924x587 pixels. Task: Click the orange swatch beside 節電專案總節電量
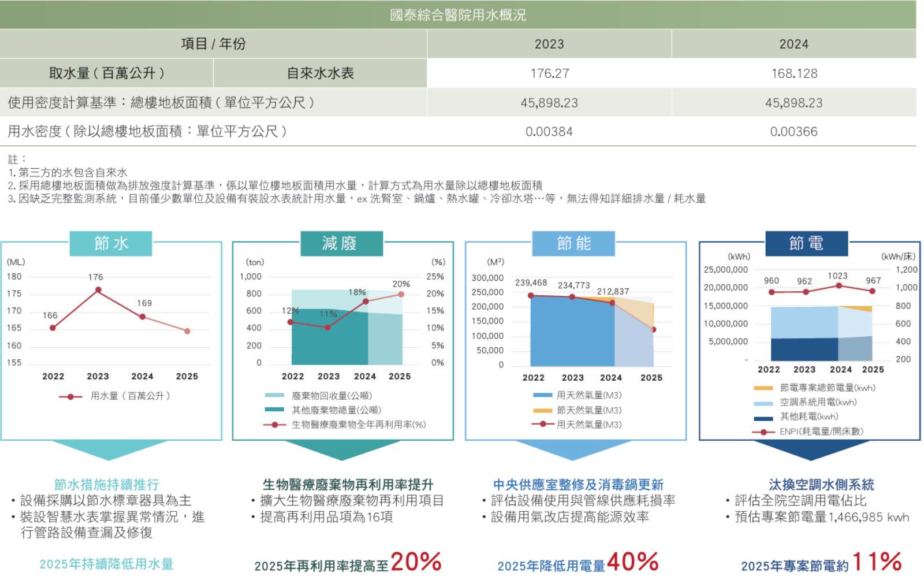[763, 388]
